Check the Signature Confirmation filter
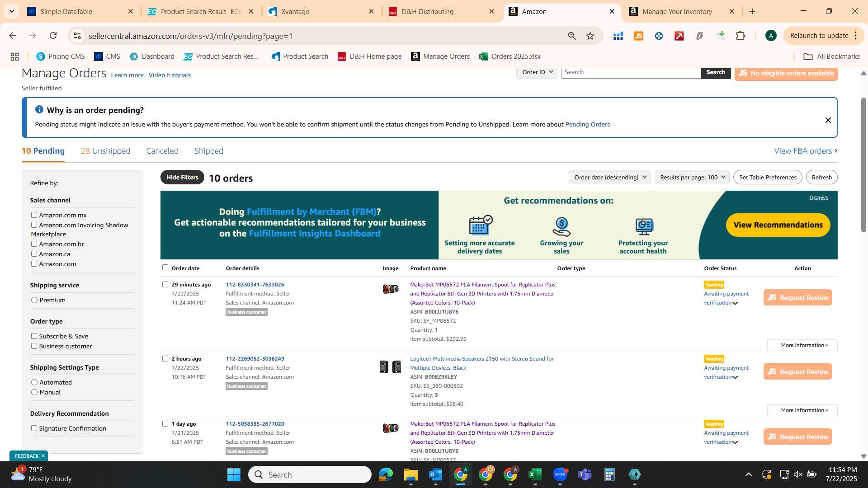Screen dimensions: 868x488 pyautogui.click(x=34, y=428)
